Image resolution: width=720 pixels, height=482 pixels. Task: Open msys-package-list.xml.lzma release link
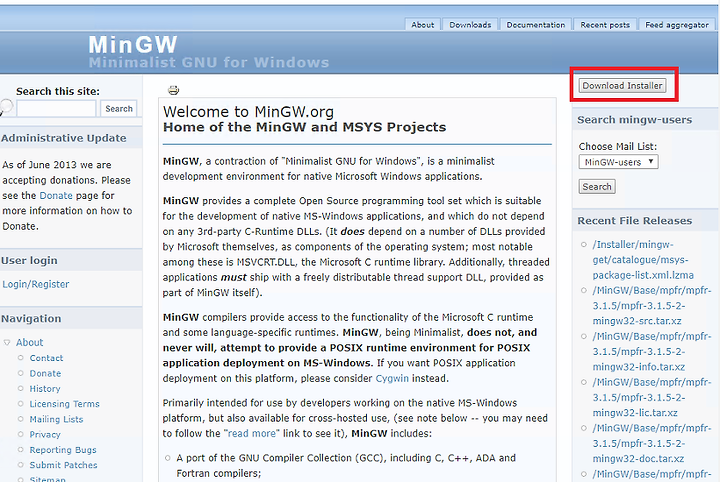pyautogui.click(x=643, y=260)
